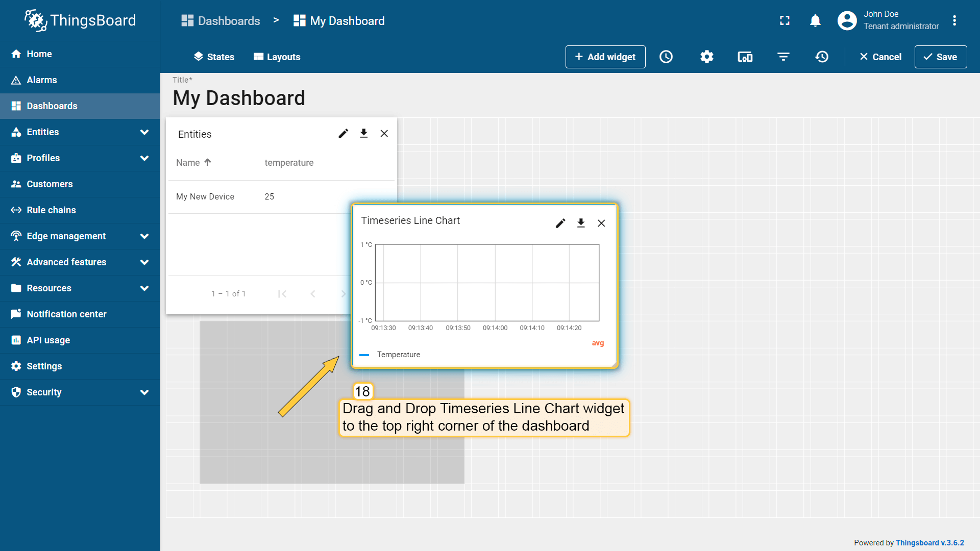980x551 pixels.
Task: Open API usage in sidebar
Action: pyautogui.click(x=80, y=340)
